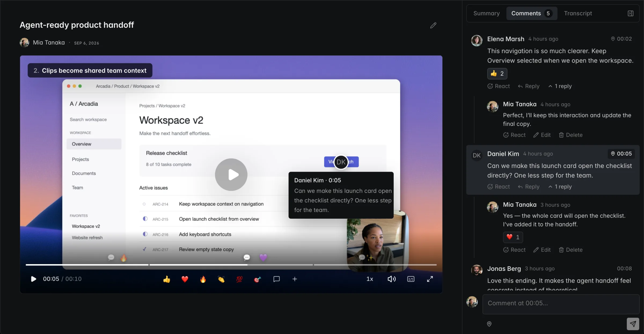Click the 'SEP 6, 2026' date text
Screen dimensions: 644x334
coord(87,43)
